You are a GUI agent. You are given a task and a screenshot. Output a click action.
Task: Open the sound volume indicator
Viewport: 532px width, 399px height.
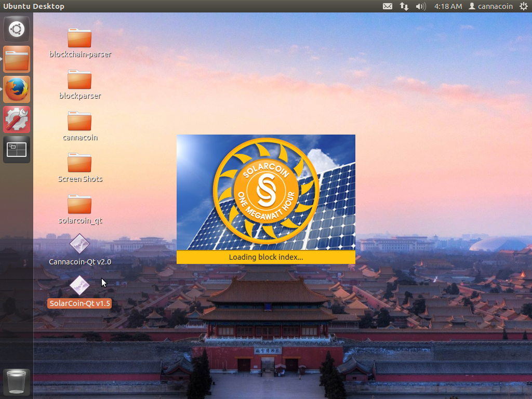[421, 6]
